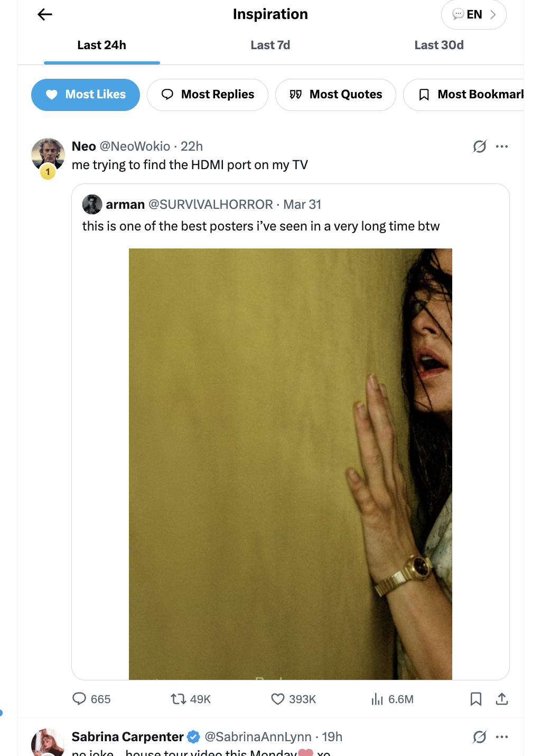The image size is (541, 756).
Task: Click the mute icon on Sabrina Carpenter's tweet
Action: [479, 736]
